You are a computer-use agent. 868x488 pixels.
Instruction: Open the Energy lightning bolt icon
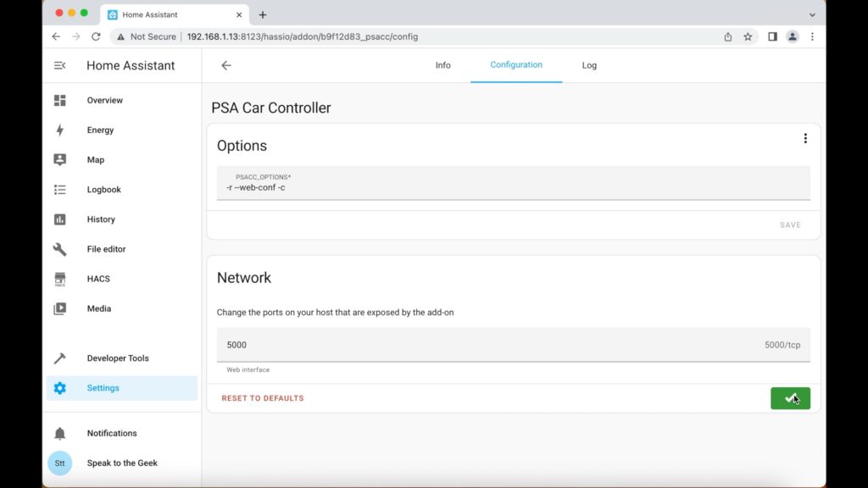coord(60,130)
